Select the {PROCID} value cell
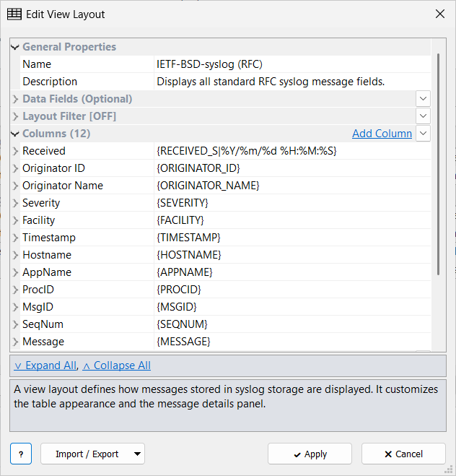456x476 pixels. tap(292, 290)
